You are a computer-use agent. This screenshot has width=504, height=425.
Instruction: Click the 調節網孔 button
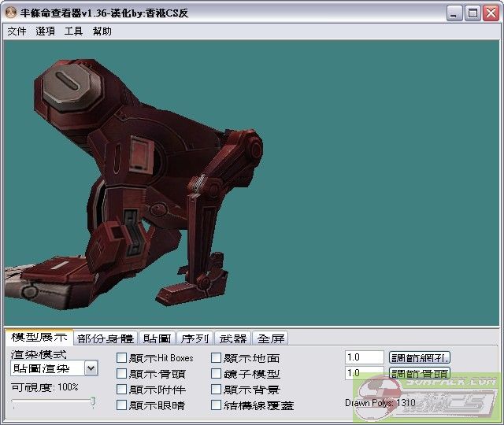420,357
